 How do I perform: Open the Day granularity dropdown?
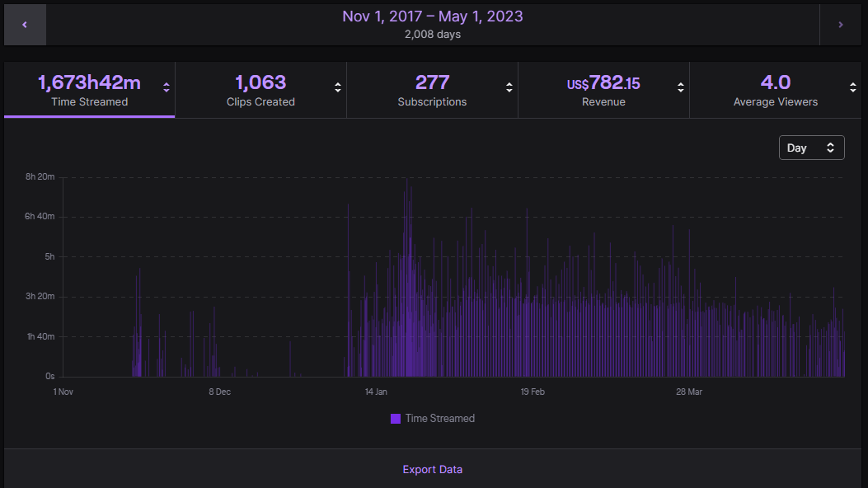[812, 148]
